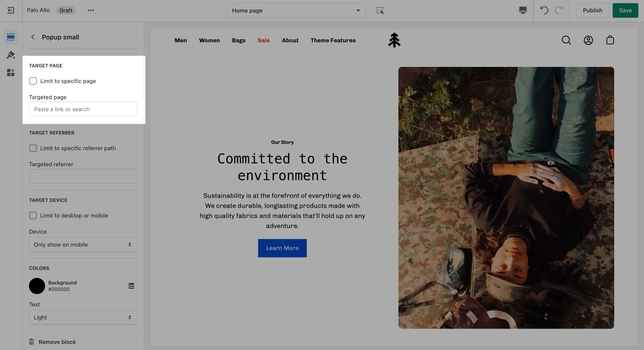Open the black Background color swatch

coord(37,286)
